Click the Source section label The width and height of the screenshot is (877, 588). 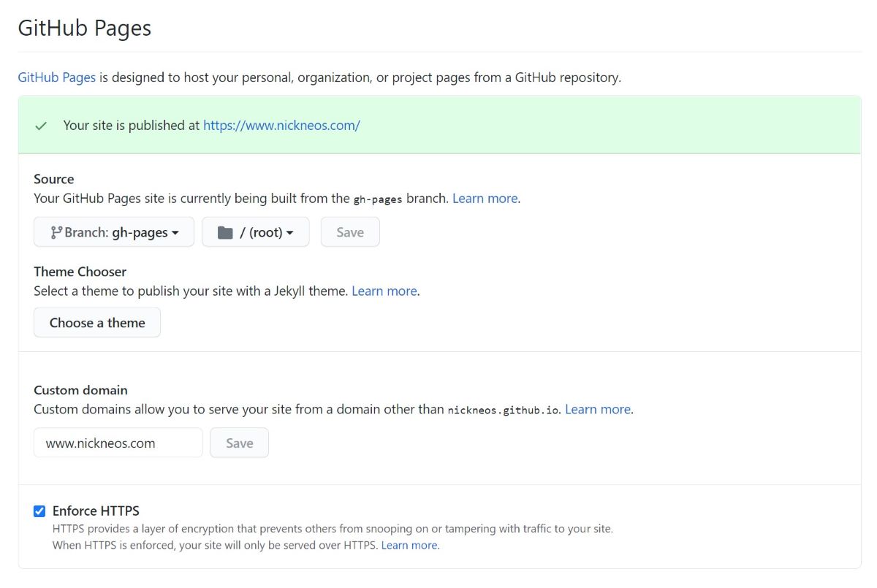(x=53, y=179)
